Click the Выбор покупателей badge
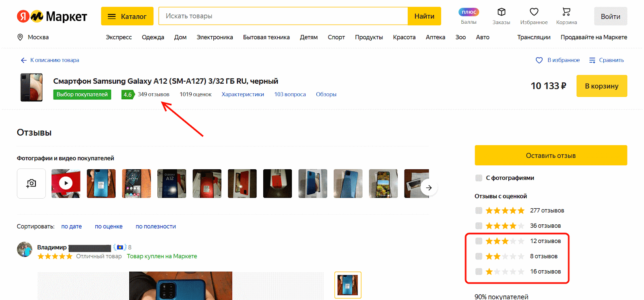 (82, 95)
